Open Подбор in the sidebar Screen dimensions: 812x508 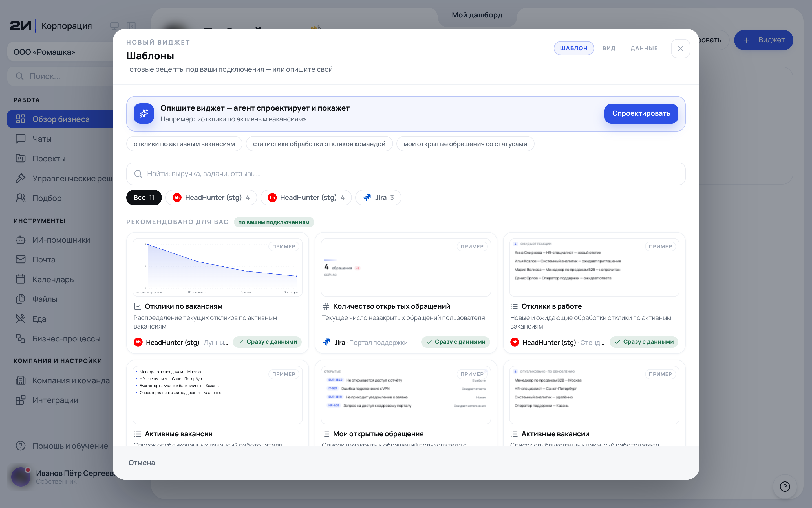[x=47, y=198]
